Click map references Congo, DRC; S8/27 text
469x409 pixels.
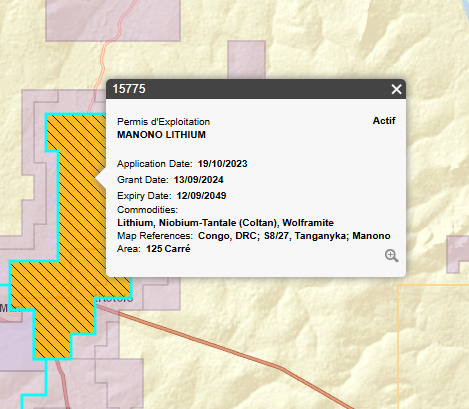294,236
